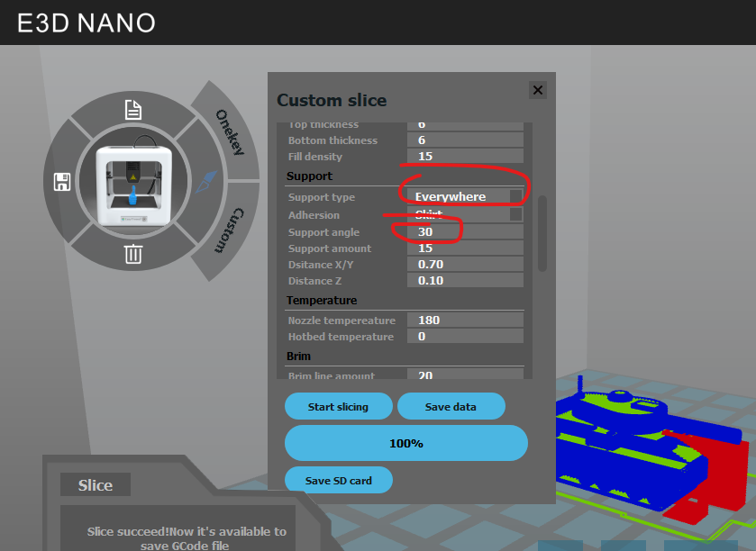Click the 3D printer image in wheel center
Screen dimensions: 756x551
coord(133,184)
